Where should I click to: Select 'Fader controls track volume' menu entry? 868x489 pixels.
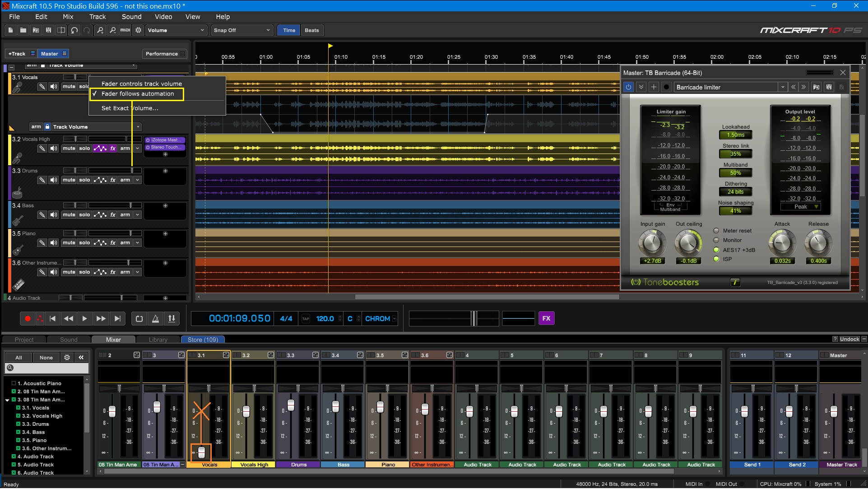point(142,84)
